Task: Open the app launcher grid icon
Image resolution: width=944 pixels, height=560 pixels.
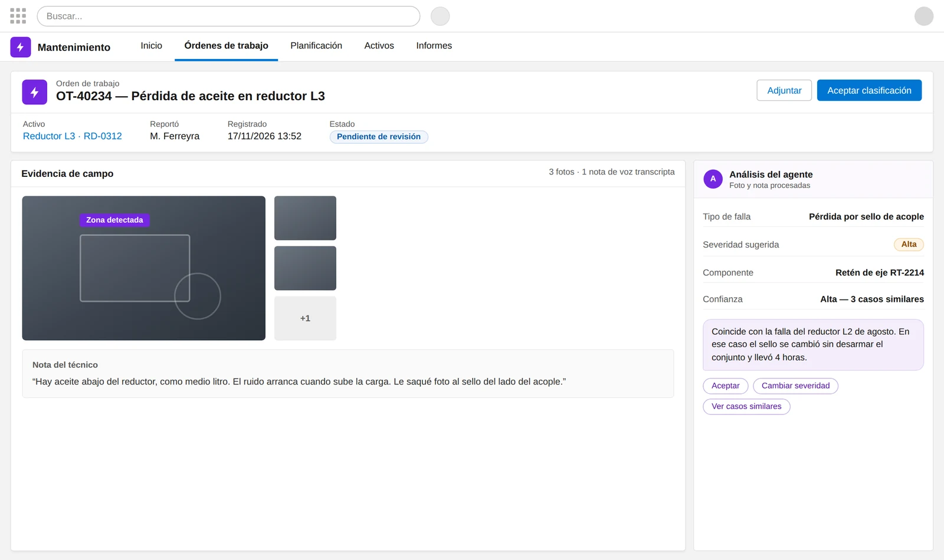Action: pyautogui.click(x=18, y=16)
